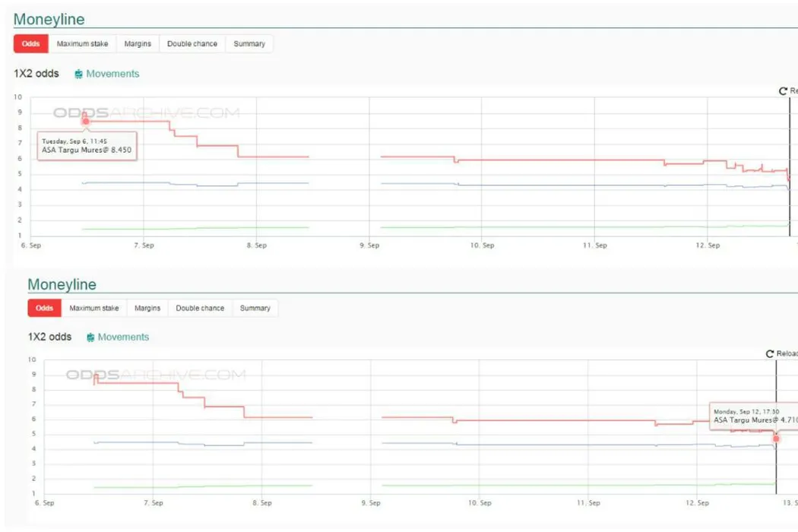Image resolution: width=798 pixels, height=532 pixels.
Task: Show the Summary tab in the upper panel
Action: point(249,44)
